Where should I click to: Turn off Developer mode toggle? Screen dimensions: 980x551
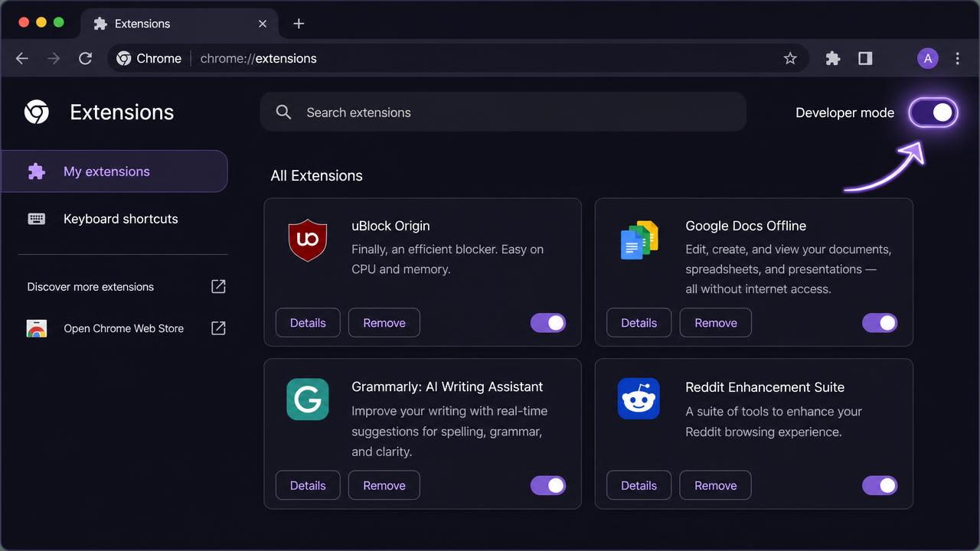[x=933, y=112]
